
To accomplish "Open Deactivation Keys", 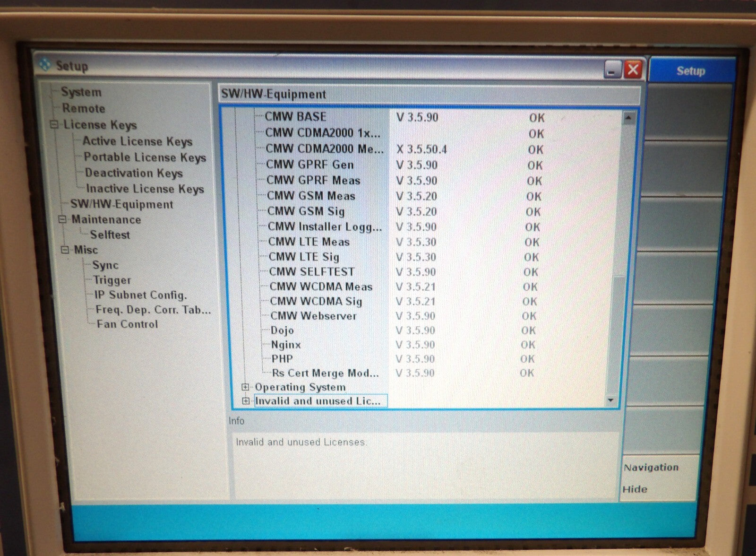I will pos(134,173).
